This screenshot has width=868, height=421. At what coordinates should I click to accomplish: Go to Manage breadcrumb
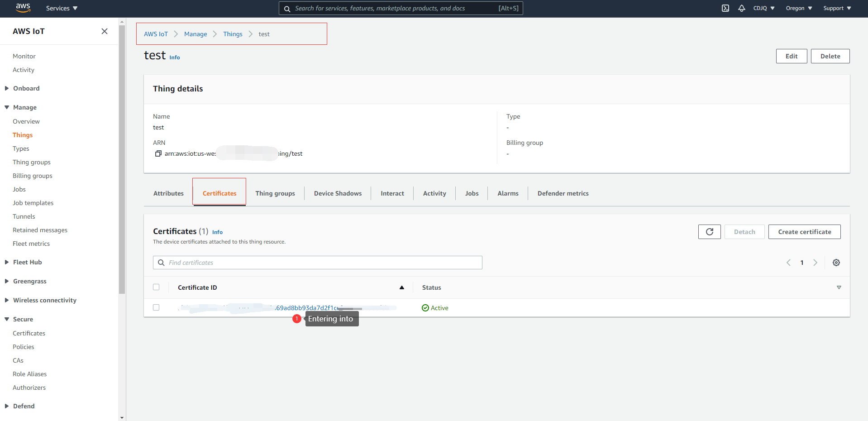click(196, 34)
